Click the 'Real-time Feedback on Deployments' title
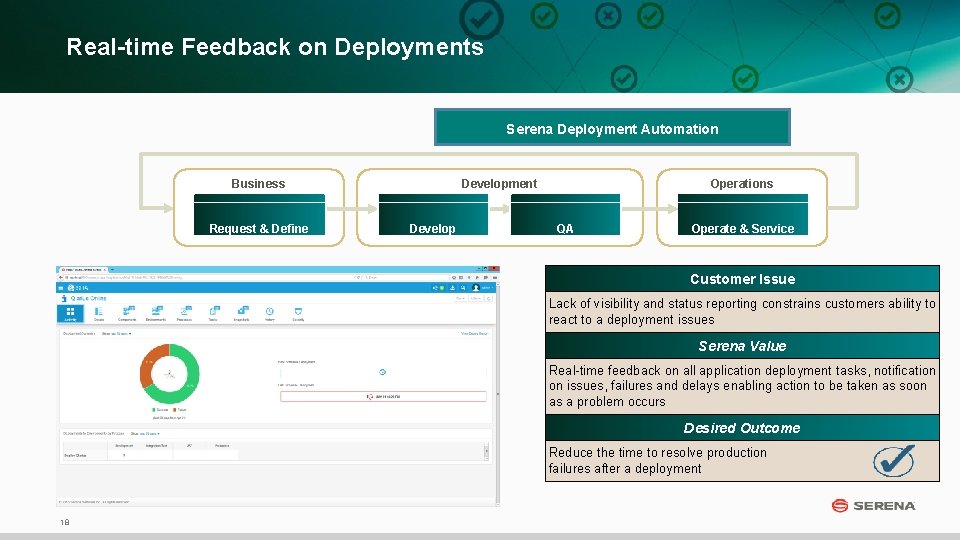The image size is (960, 540). (x=275, y=47)
